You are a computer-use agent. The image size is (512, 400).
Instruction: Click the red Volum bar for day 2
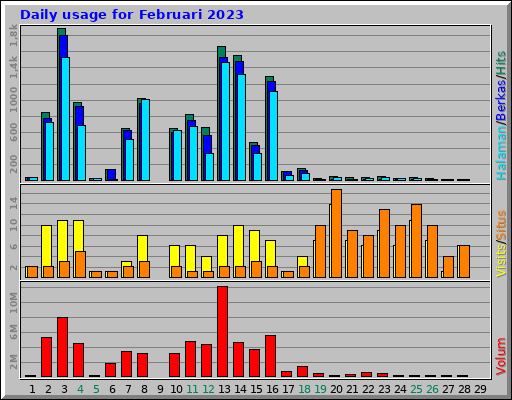pos(47,357)
